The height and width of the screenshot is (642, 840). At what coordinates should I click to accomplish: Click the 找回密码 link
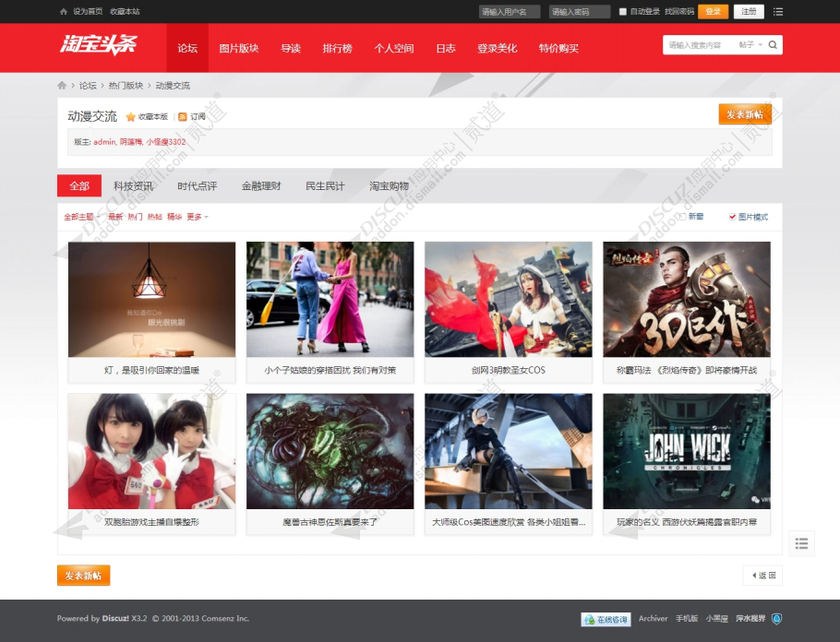[x=679, y=11]
